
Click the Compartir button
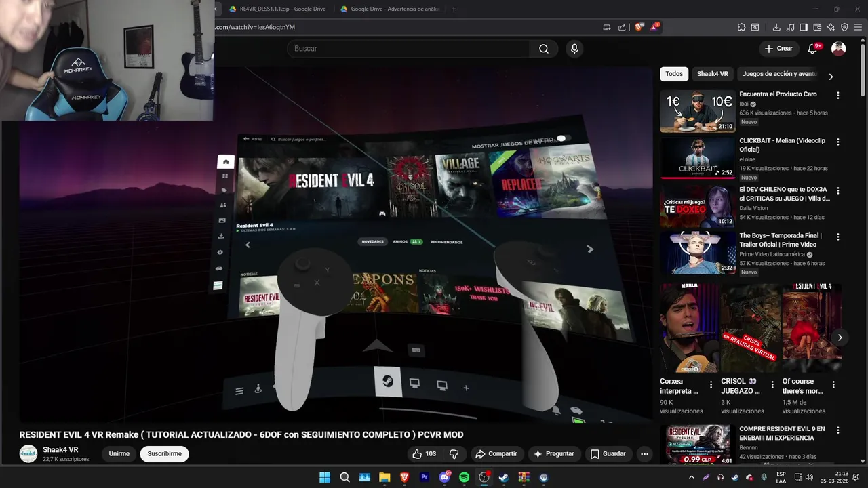[x=496, y=454]
